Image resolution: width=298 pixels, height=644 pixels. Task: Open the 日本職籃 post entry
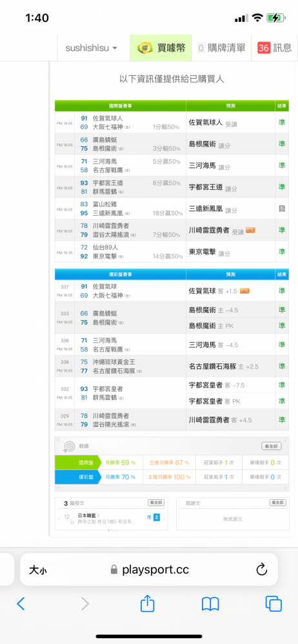click(107, 518)
